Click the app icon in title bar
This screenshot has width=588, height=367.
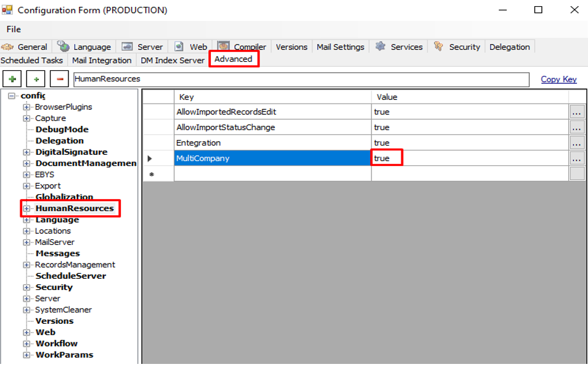(7, 10)
